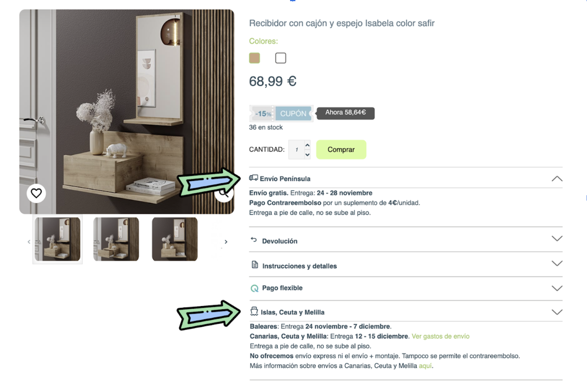The image size is (587, 392).
Task: Click the magnifier zoom icon on product image
Action: (224, 193)
